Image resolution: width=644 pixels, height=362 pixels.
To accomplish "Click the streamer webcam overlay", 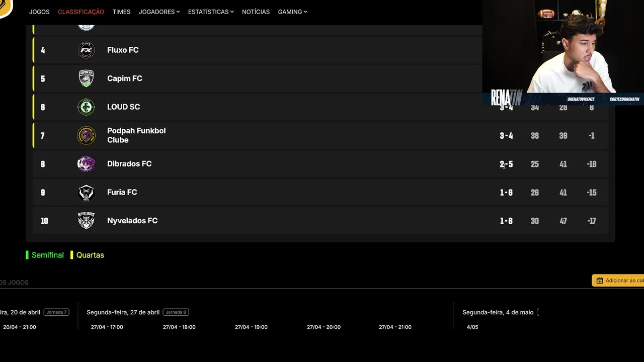I will pos(563,52).
